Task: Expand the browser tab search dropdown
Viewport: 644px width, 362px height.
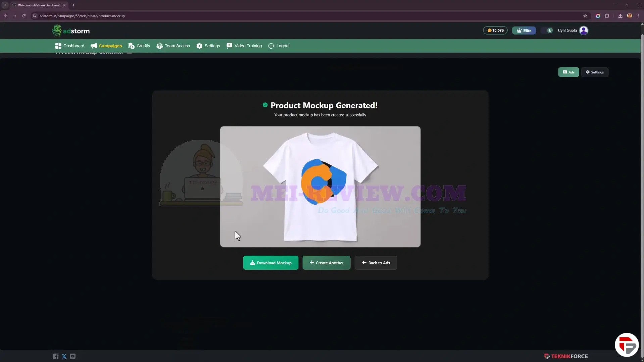Action: tap(5, 5)
